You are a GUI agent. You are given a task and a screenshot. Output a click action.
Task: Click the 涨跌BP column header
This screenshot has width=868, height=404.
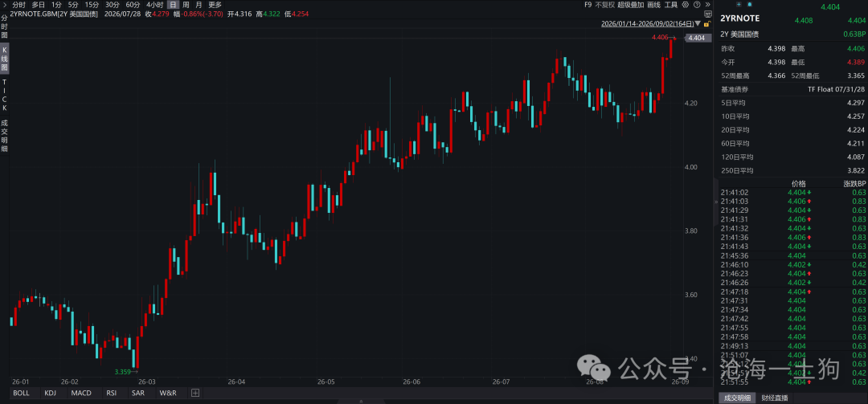pos(854,184)
